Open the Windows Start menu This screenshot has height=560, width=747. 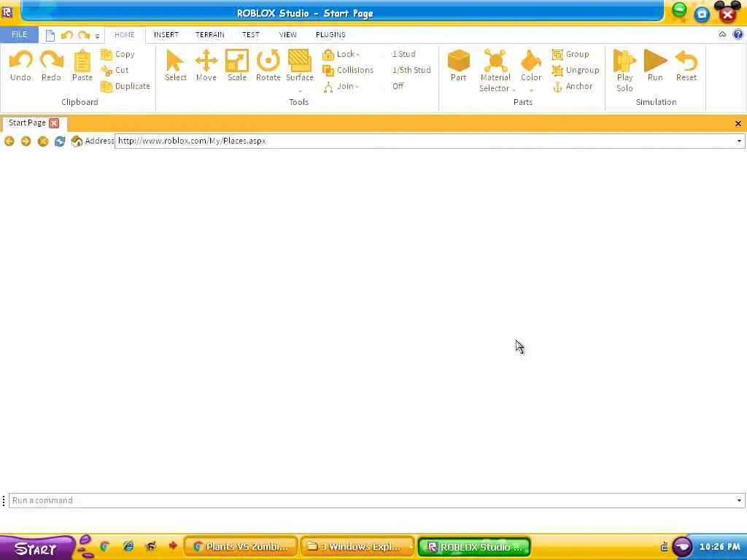click(36, 548)
